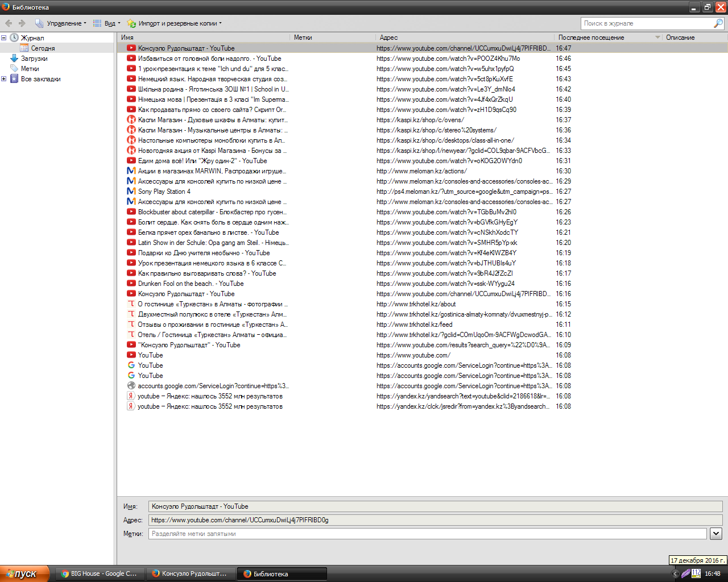Viewport: 728px width, 582px height.
Task: Sort by the Имя column header
Action: pyautogui.click(x=204, y=38)
